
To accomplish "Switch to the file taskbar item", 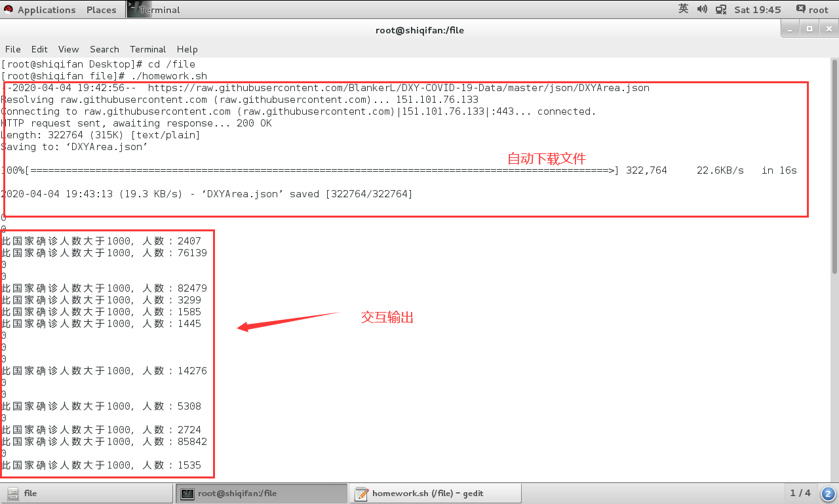I will [x=87, y=494].
